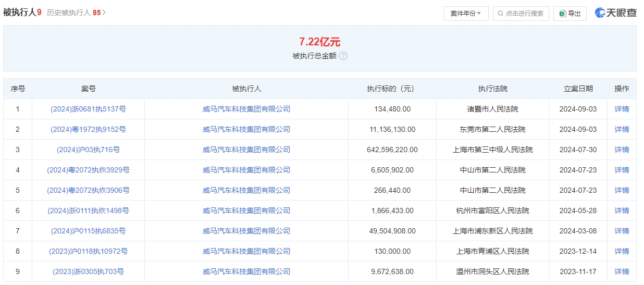This screenshot has width=644, height=285.
Task: Open case (2024)粤1972执9152号
Action: (88, 129)
